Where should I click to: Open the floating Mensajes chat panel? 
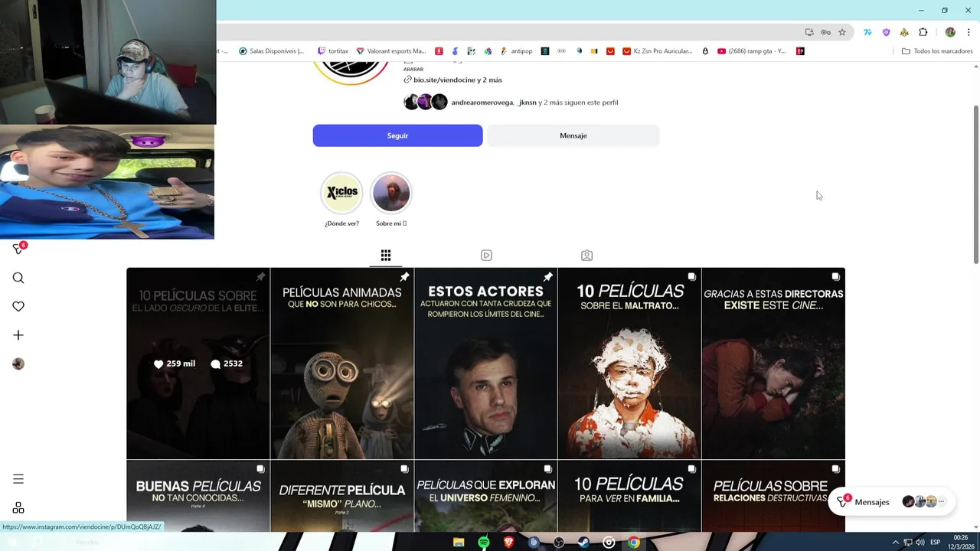click(x=891, y=502)
